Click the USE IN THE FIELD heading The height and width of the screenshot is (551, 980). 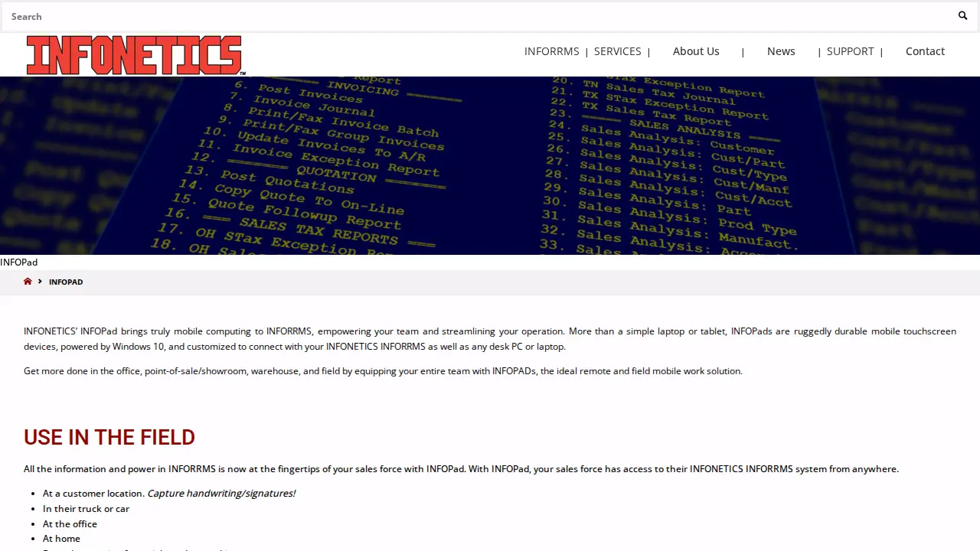(x=109, y=437)
